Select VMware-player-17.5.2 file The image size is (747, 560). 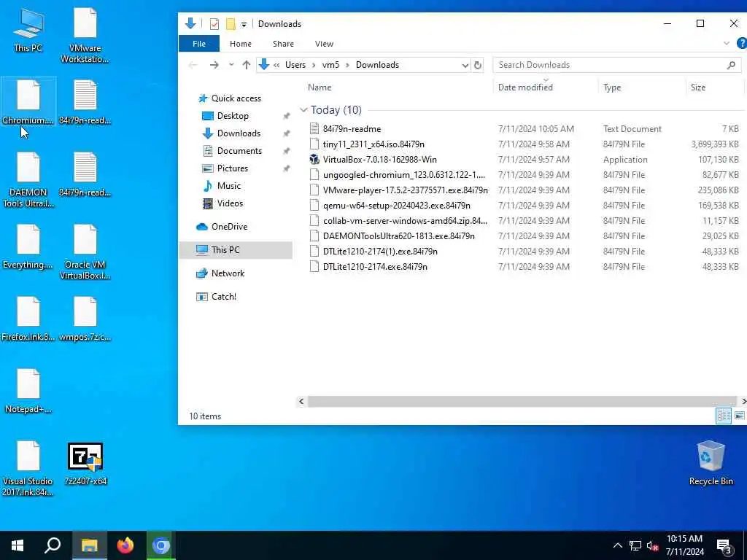click(524, 190)
